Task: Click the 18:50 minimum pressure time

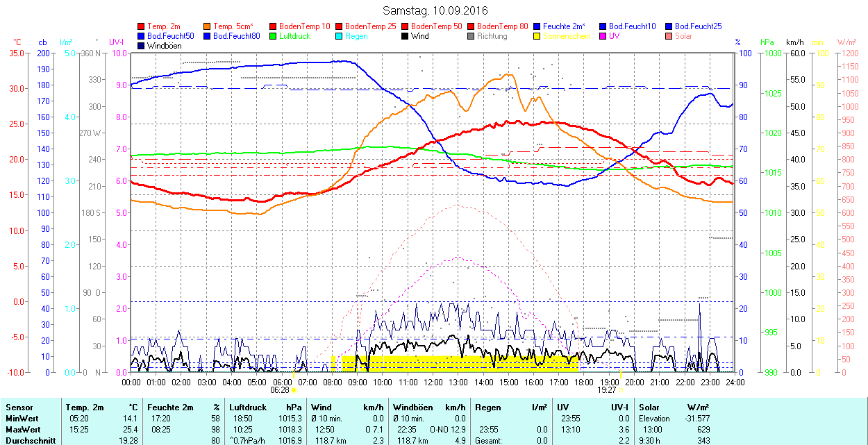Action: pyautogui.click(x=242, y=419)
